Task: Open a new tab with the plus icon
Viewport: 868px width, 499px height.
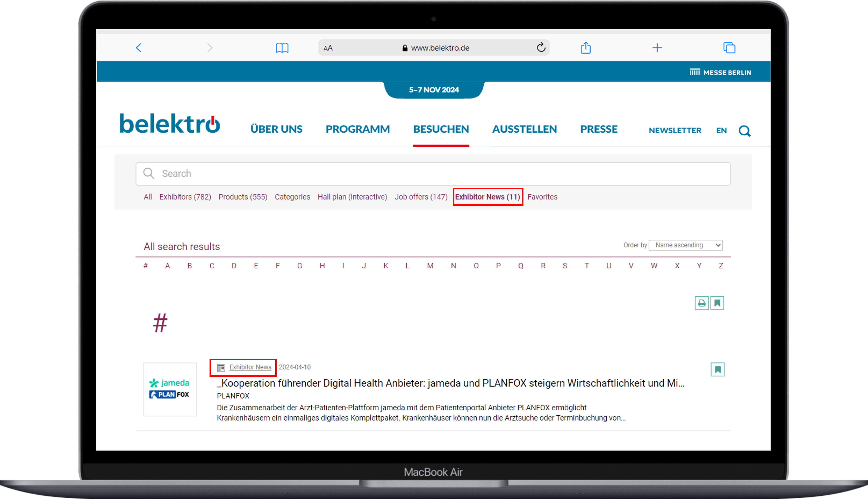Action: click(x=657, y=48)
